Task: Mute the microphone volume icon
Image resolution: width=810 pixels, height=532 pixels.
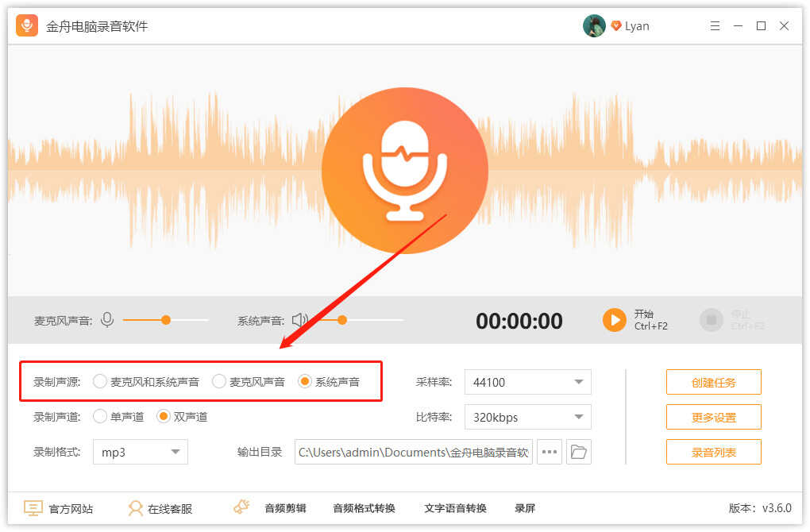Action: pyautogui.click(x=107, y=320)
